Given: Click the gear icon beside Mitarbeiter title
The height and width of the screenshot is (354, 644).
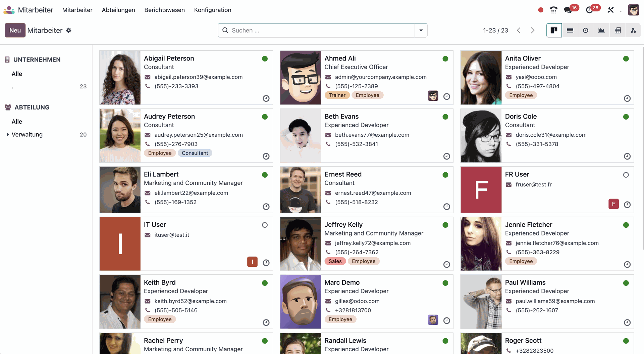Looking at the screenshot, I should pyautogui.click(x=69, y=30).
